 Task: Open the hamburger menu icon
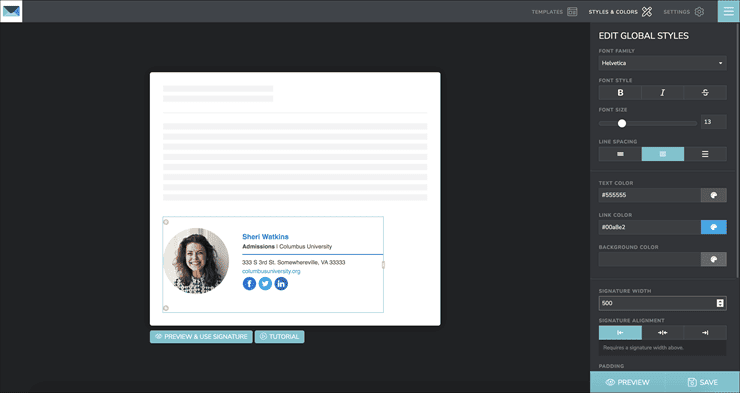(x=729, y=11)
